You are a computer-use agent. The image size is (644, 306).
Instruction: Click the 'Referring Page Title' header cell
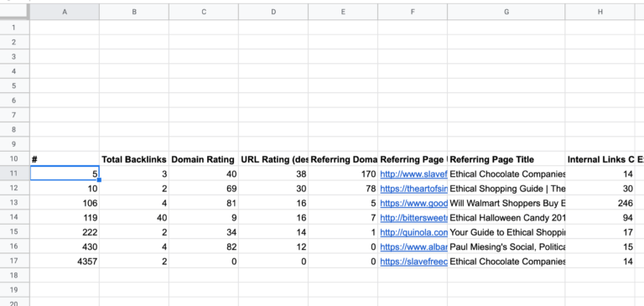tap(506, 159)
